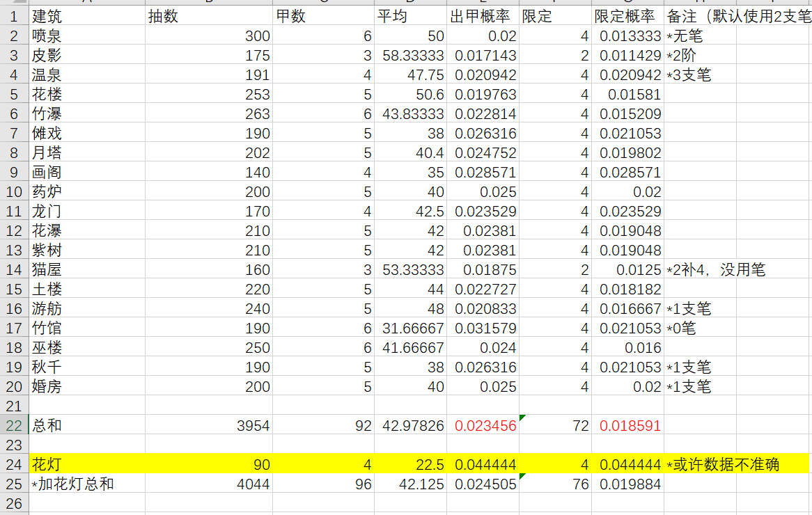This screenshot has width=812, height=515.
Task: Select the cell '月塔'
Action: tap(87, 153)
